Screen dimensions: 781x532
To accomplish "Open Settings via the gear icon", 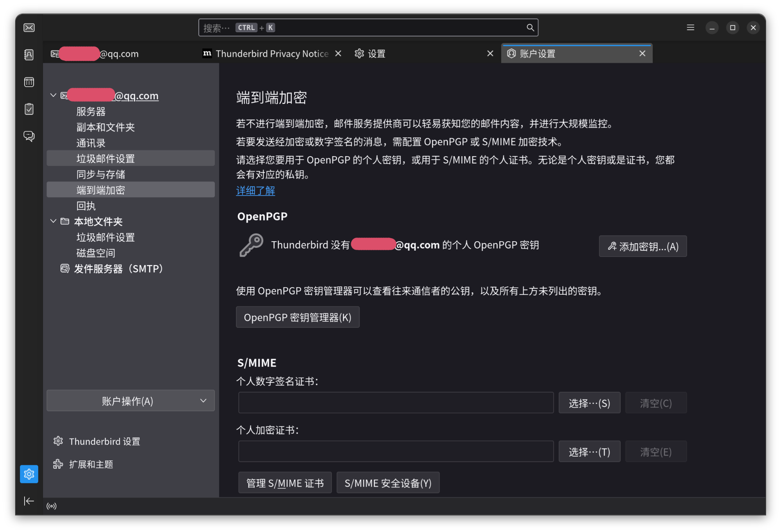I will (29, 474).
